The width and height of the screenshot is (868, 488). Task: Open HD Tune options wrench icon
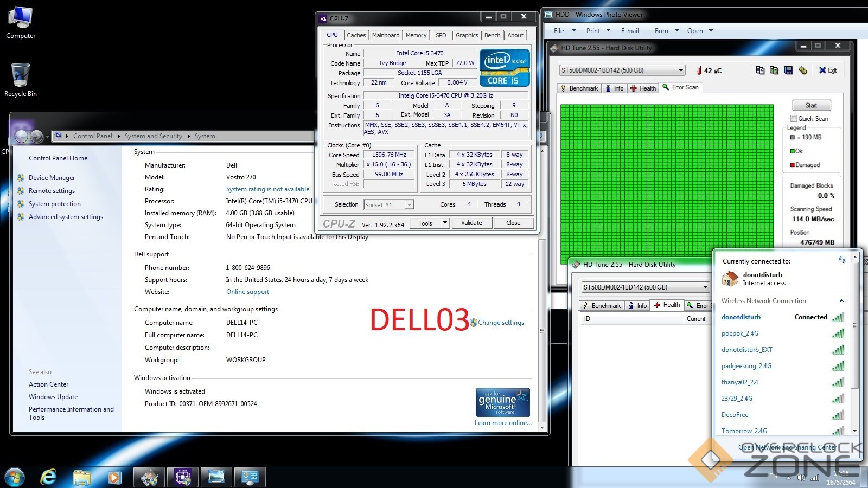(803, 70)
